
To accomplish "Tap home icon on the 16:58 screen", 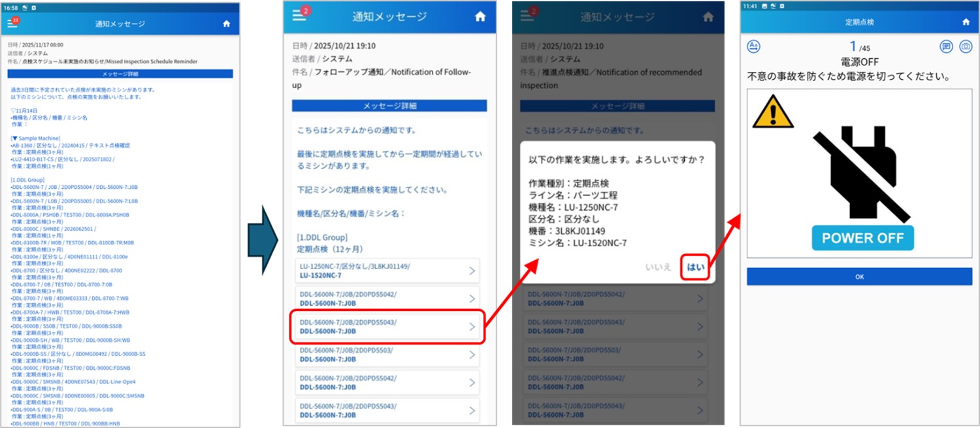I will [226, 24].
